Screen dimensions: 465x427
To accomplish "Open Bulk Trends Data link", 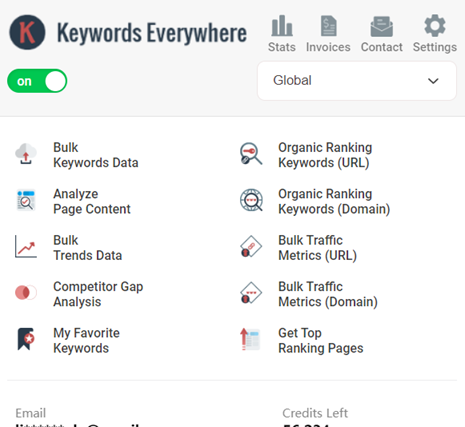I will (88, 248).
